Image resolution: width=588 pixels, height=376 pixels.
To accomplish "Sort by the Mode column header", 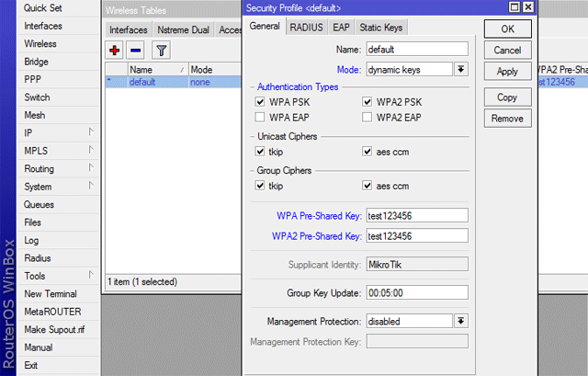I will pyautogui.click(x=215, y=70).
